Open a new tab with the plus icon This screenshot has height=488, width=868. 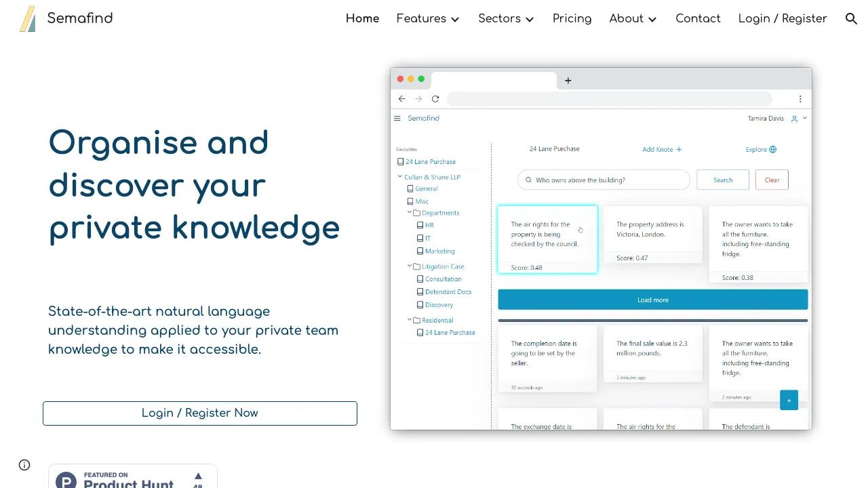coord(568,81)
